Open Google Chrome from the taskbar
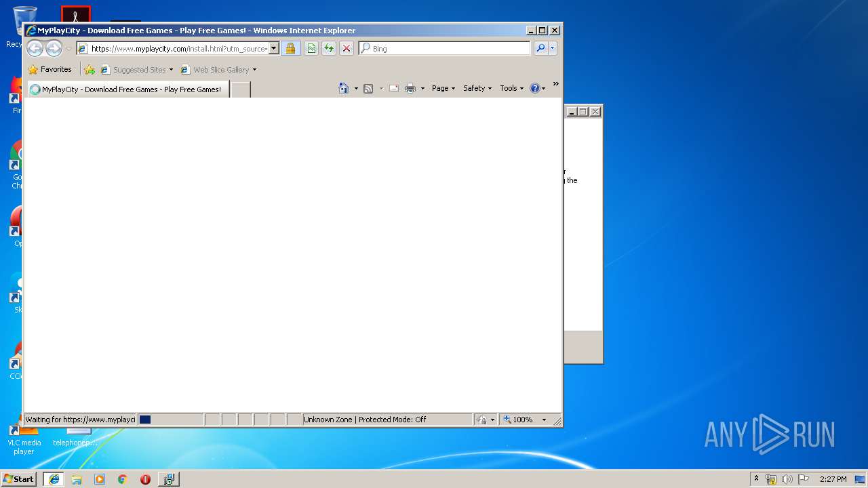This screenshot has width=868, height=488. pyautogui.click(x=122, y=479)
